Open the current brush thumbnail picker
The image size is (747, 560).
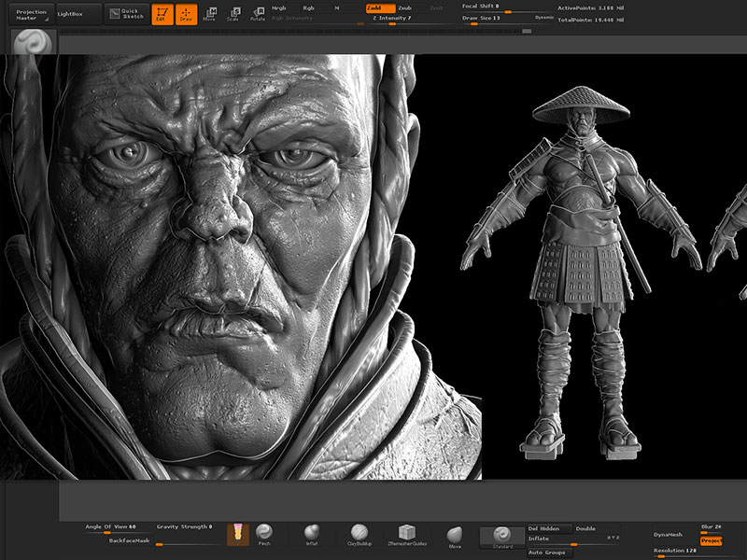34,42
